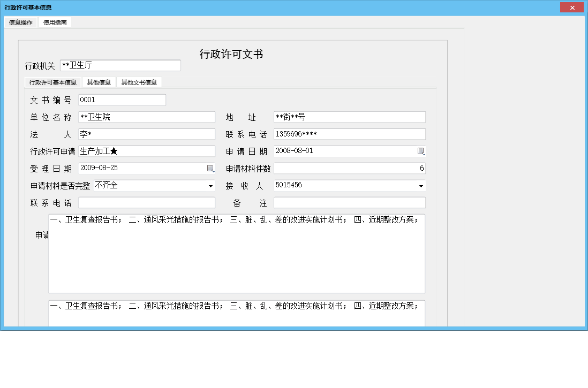
Task: Click the 法人 field showing 李*
Action: click(147, 134)
